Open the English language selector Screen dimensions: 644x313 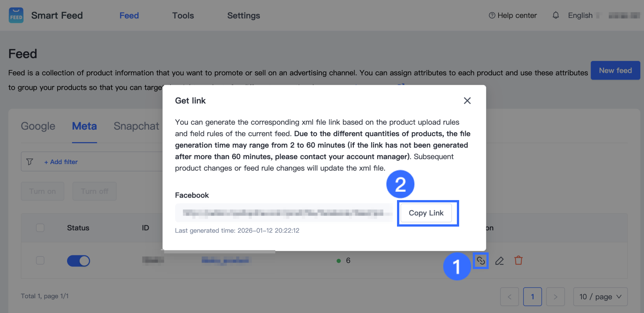(580, 16)
